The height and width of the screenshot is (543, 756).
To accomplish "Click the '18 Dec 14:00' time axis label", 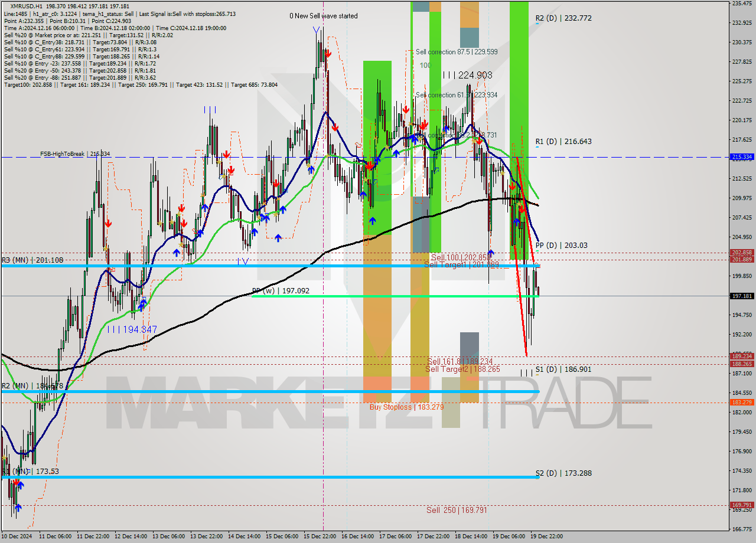I will [471, 537].
